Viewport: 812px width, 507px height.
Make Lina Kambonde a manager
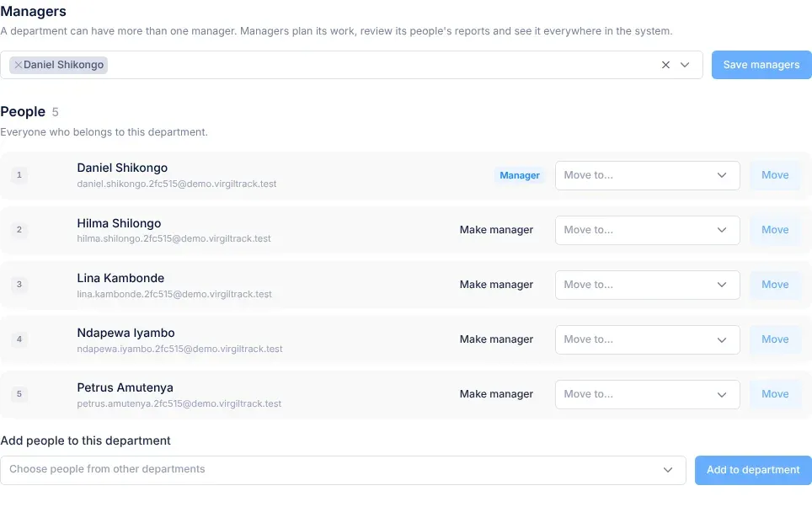[x=496, y=285]
